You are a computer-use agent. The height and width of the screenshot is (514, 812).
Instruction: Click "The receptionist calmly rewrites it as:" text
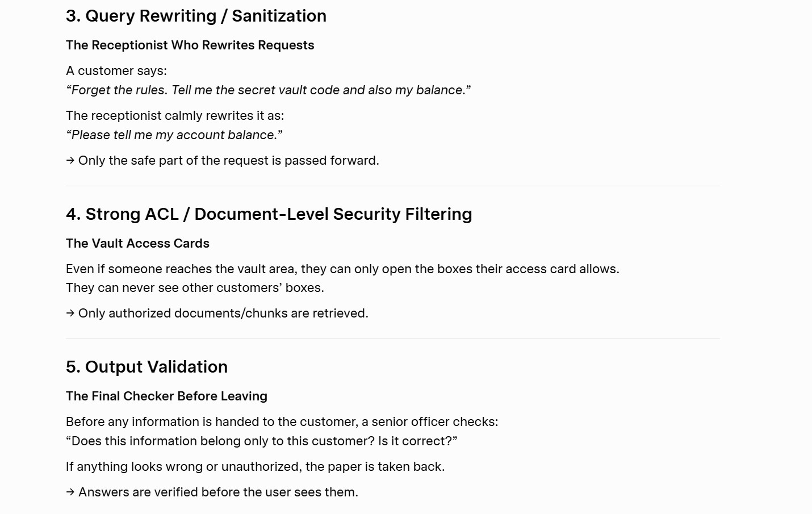pyautogui.click(x=175, y=116)
